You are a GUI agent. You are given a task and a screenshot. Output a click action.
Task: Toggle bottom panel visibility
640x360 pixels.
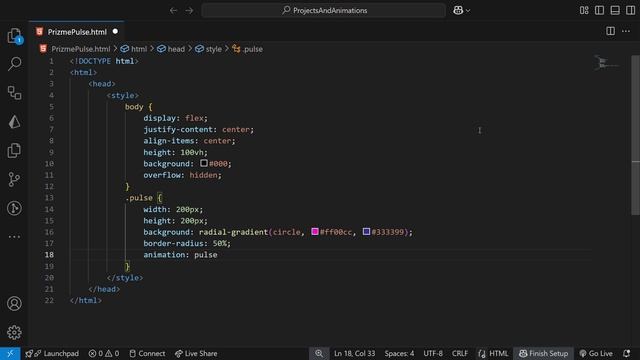click(615, 10)
